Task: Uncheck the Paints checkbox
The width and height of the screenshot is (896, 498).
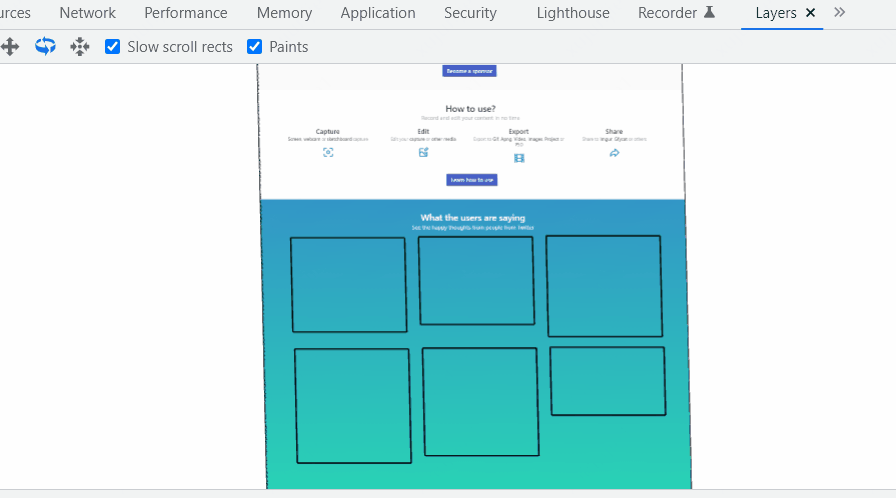Action: [x=254, y=47]
